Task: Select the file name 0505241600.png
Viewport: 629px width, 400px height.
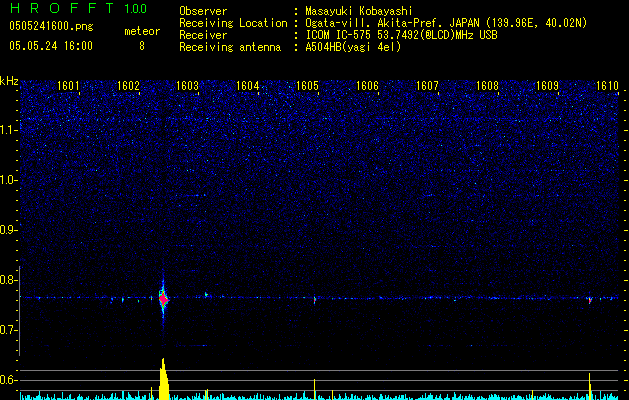Action: pyautogui.click(x=51, y=27)
